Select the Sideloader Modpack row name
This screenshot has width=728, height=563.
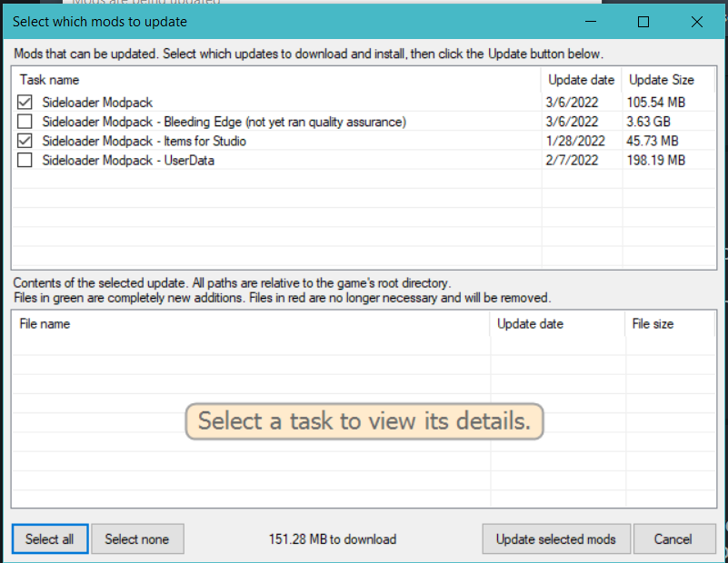(x=97, y=103)
